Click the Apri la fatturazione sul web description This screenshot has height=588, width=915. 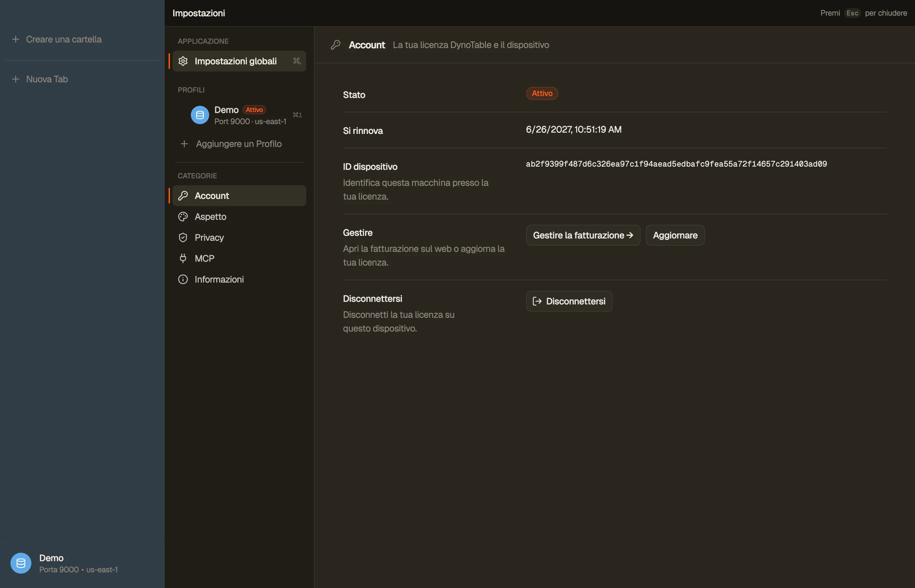tap(424, 255)
